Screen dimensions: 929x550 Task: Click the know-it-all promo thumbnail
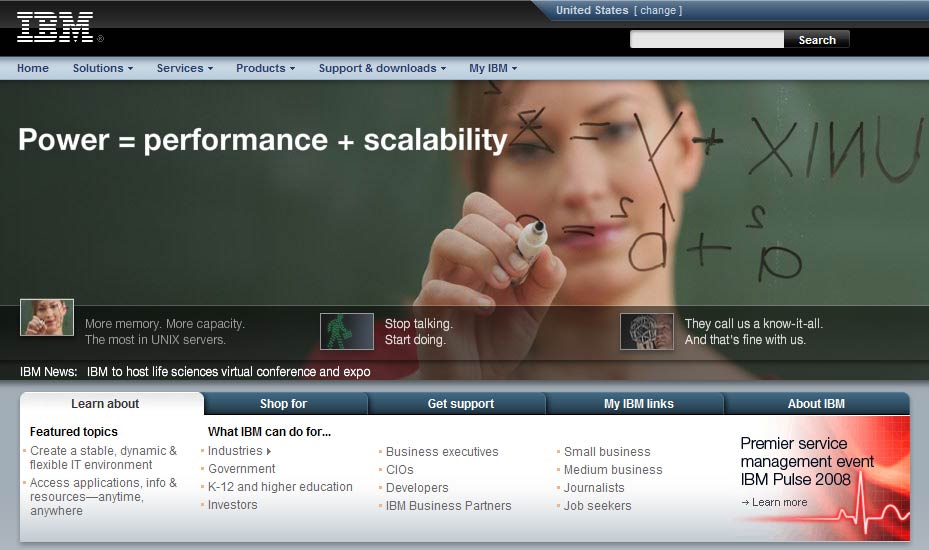(646, 331)
